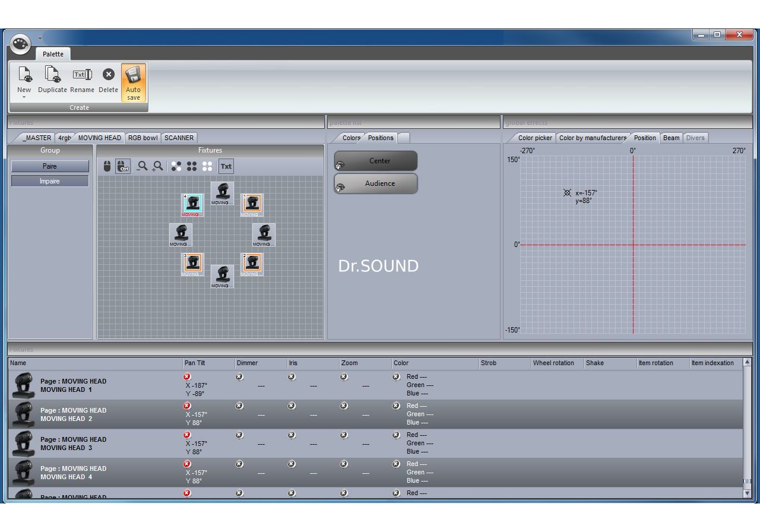
Task: Toggle the Auto save option
Action: point(133,83)
